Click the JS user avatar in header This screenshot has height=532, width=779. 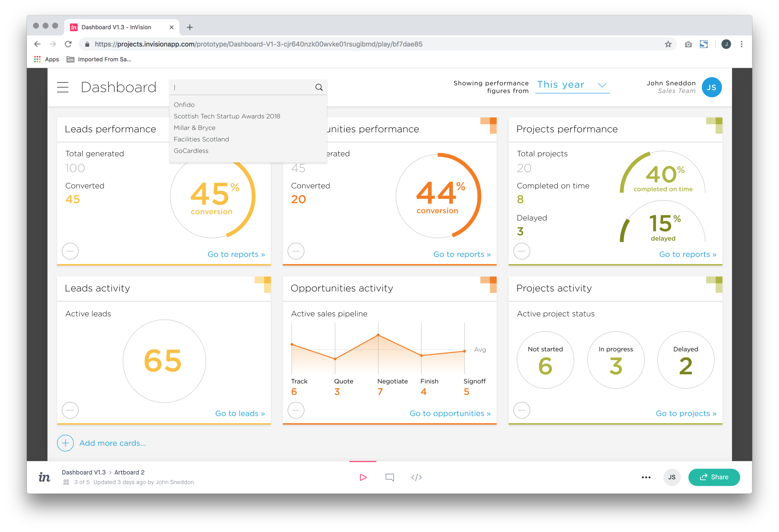711,87
